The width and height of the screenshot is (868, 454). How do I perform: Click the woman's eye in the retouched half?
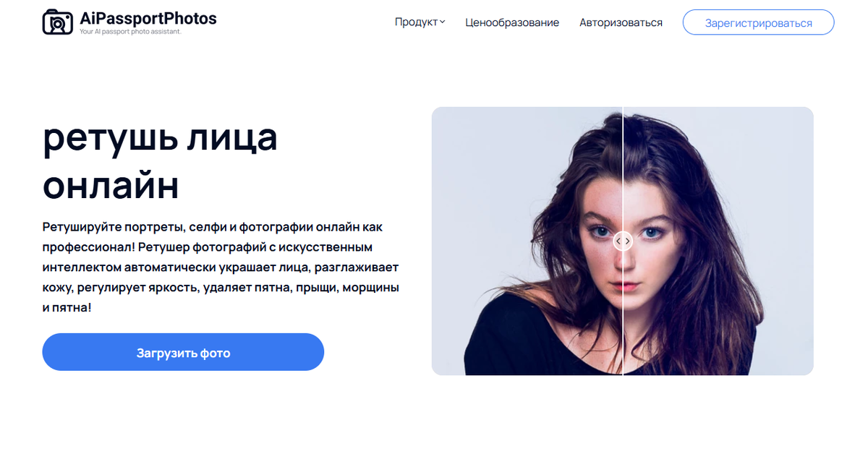(651, 232)
